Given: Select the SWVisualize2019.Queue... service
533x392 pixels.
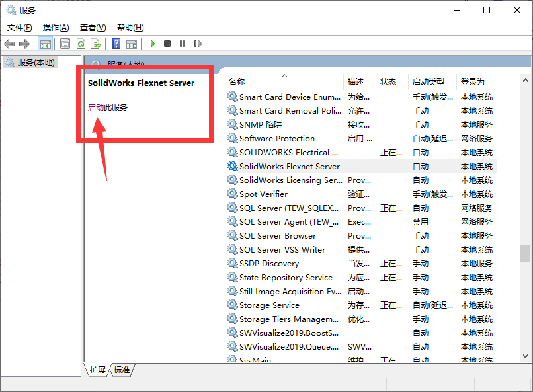Looking at the screenshot, I should [x=362, y=347].
